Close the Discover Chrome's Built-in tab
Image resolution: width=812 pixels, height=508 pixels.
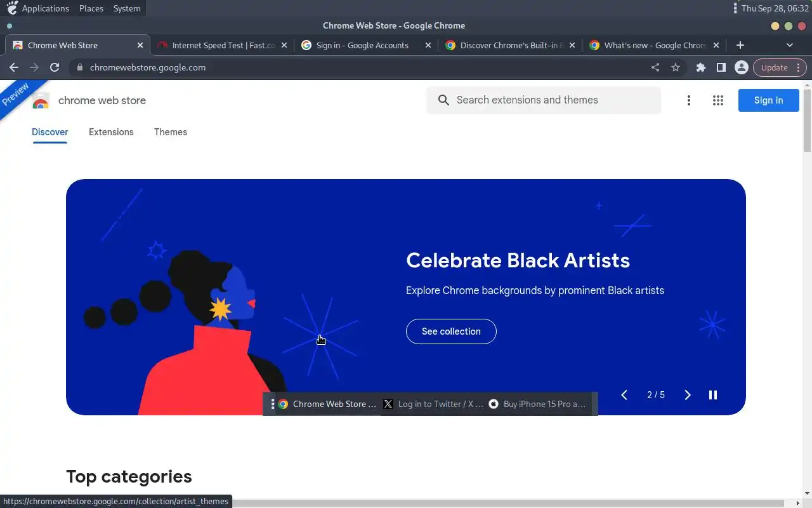point(572,45)
